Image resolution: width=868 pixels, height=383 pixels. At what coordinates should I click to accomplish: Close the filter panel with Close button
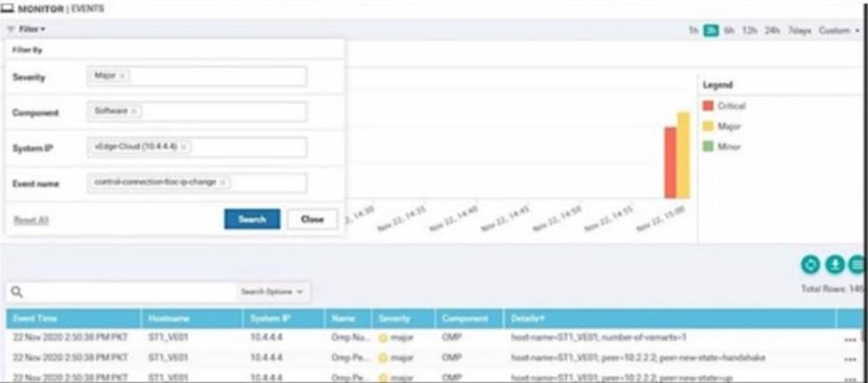(x=312, y=219)
